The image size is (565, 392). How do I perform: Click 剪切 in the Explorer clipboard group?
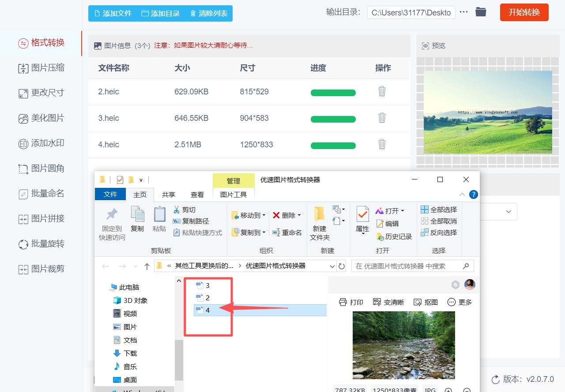tap(184, 209)
